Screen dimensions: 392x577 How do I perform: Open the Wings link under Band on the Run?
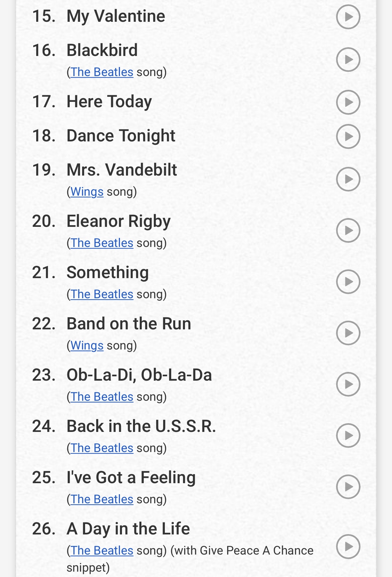[87, 345]
